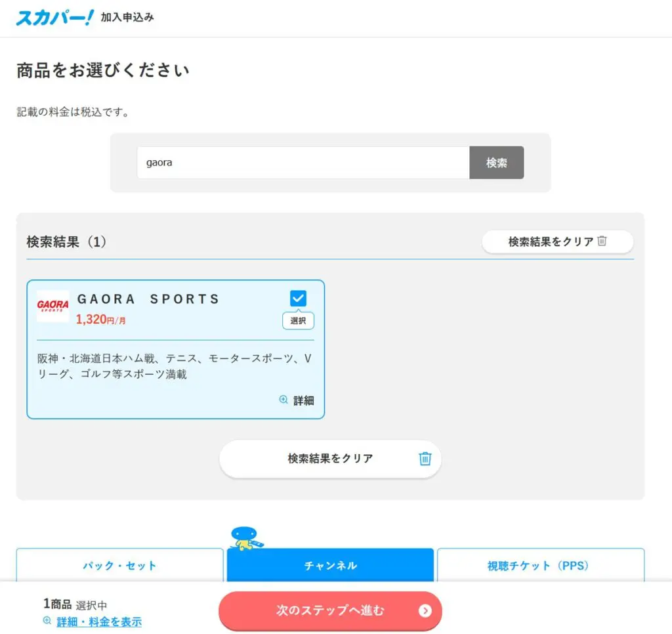Click the 商品をお選びください heading
The width and height of the screenshot is (672, 634).
point(103,70)
